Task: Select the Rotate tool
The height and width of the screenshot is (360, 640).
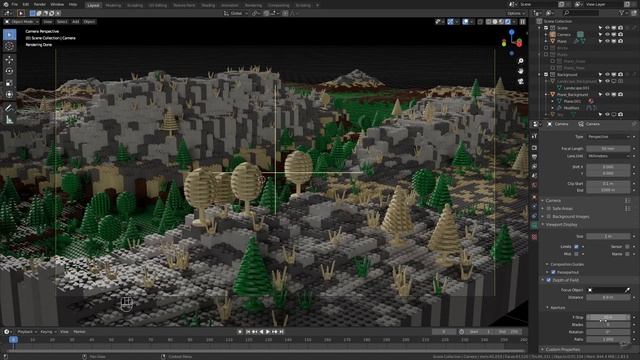Action: (9, 71)
